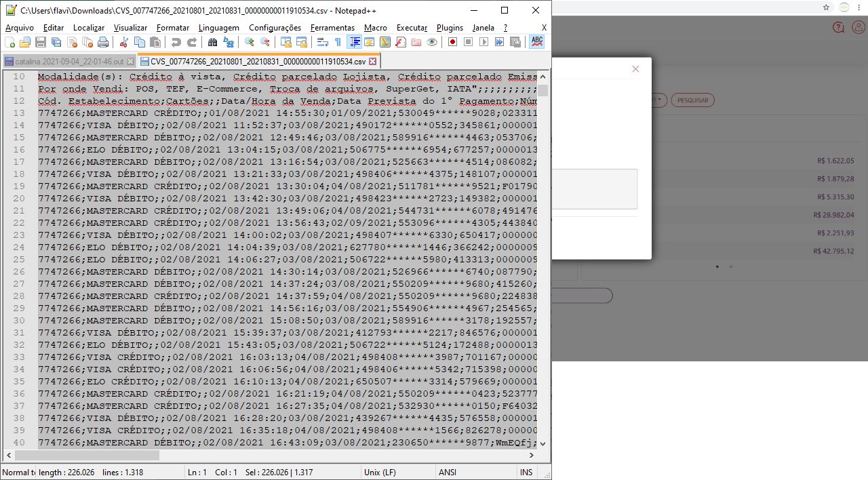This screenshot has width=868, height=480.
Task: Cut selection with the scissors icon
Action: (x=123, y=42)
